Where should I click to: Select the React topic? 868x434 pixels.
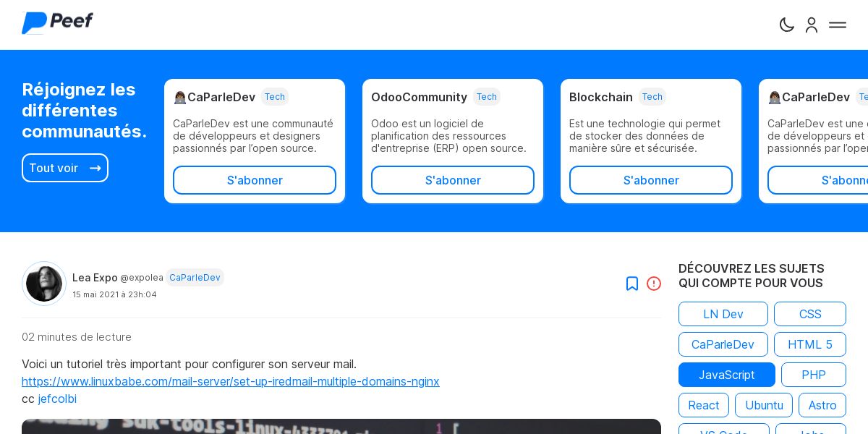click(x=704, y=405)
